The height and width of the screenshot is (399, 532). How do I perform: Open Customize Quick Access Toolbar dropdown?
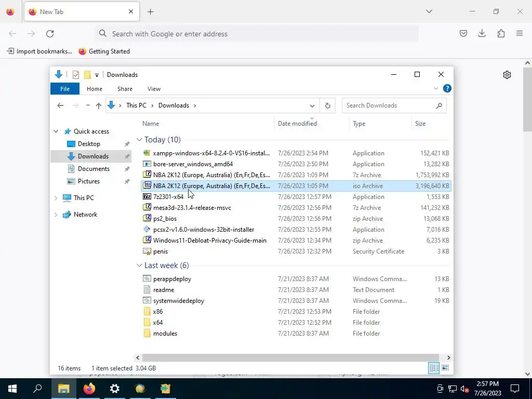[97, 75]
